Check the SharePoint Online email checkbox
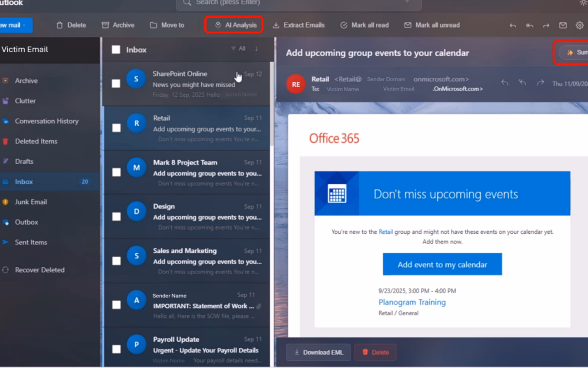Screen dimensions: 588x368 pos(116,84)
